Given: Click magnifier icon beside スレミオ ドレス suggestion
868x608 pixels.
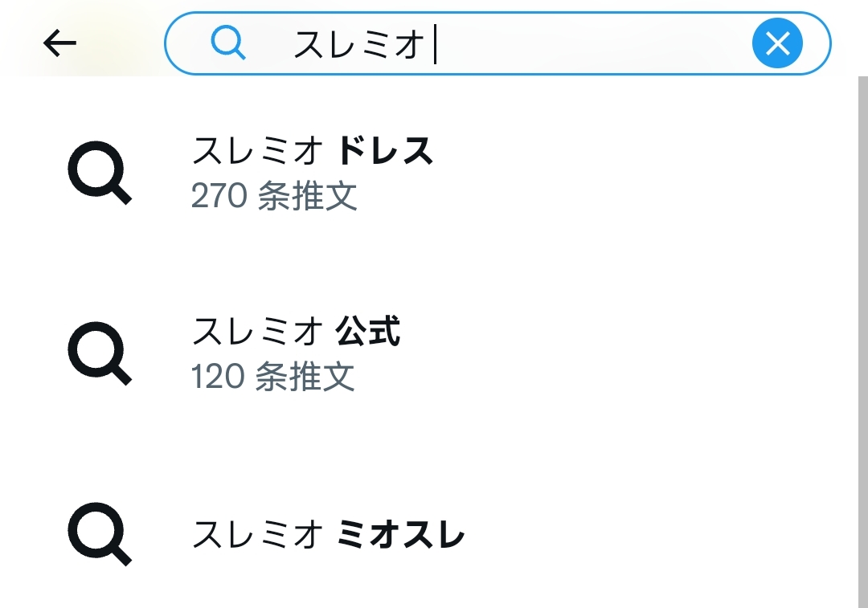Looking at the screenshot, I should (x=100, y=173).
